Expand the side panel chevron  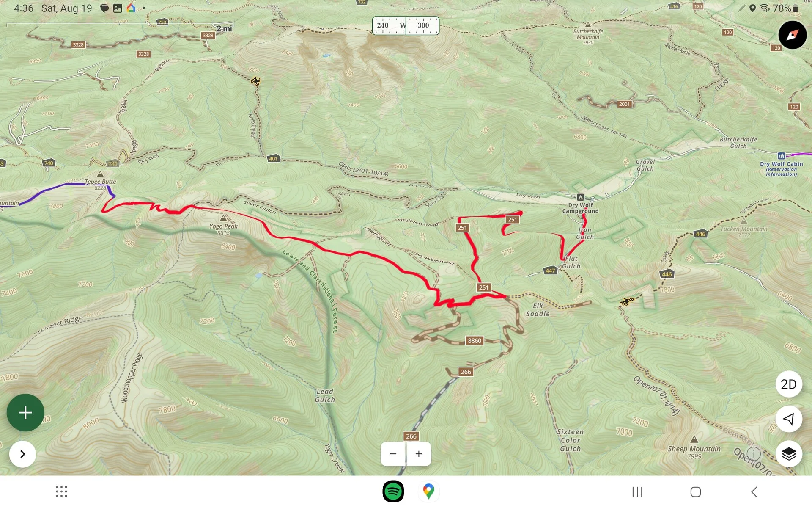22,454
